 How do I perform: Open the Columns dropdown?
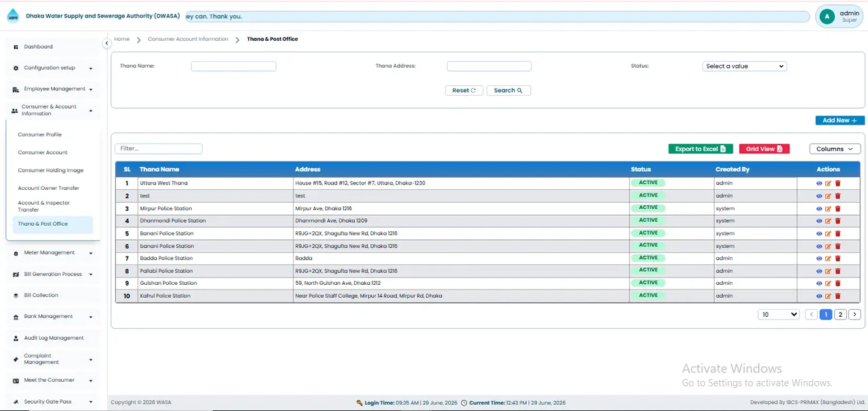click(835, 149)
